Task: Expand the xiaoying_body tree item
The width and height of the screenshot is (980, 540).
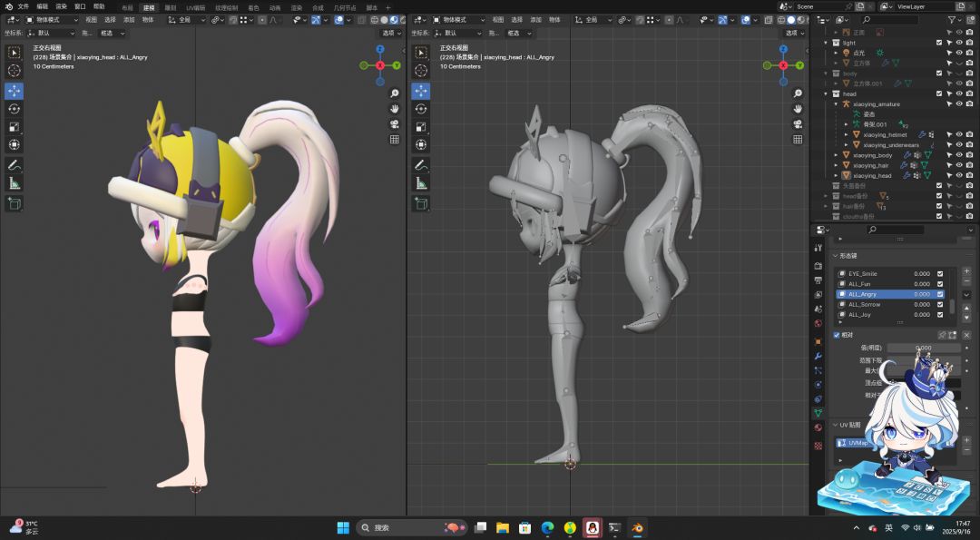Action: [837, 155]
